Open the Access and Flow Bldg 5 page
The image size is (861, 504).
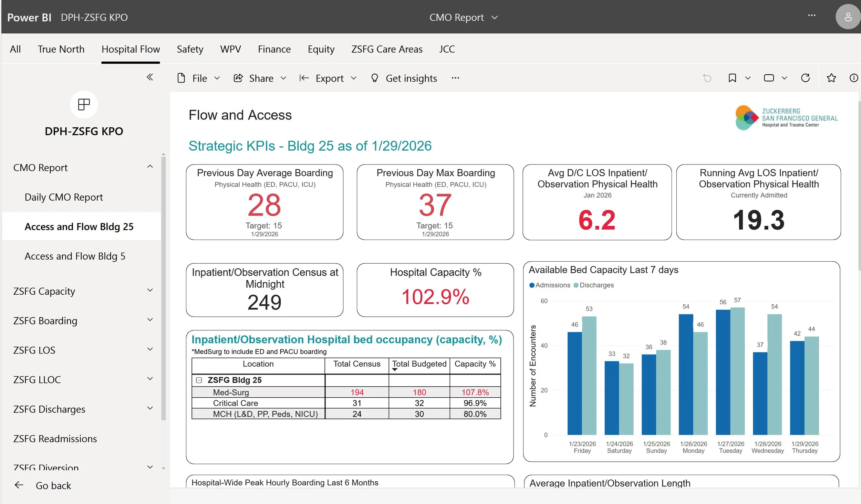[75, 256]
